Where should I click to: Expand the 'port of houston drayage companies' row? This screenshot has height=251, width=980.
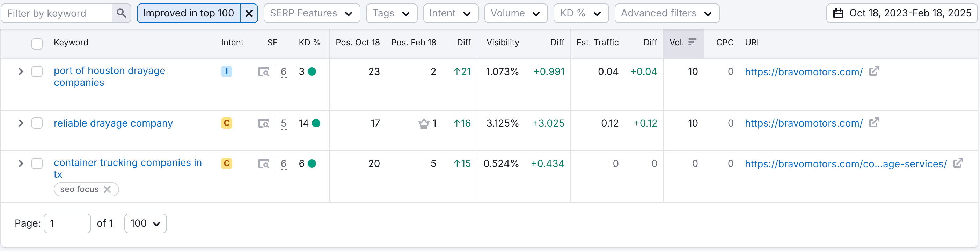click(21, 71)
